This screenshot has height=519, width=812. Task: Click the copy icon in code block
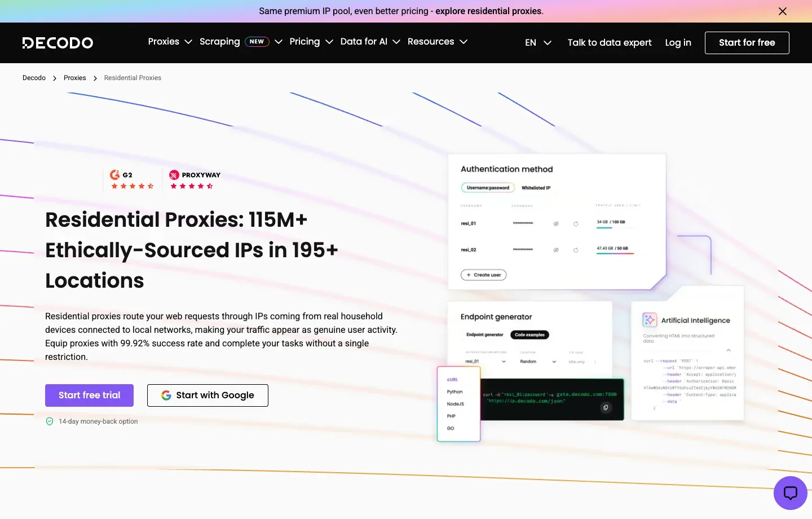[606, 407]
